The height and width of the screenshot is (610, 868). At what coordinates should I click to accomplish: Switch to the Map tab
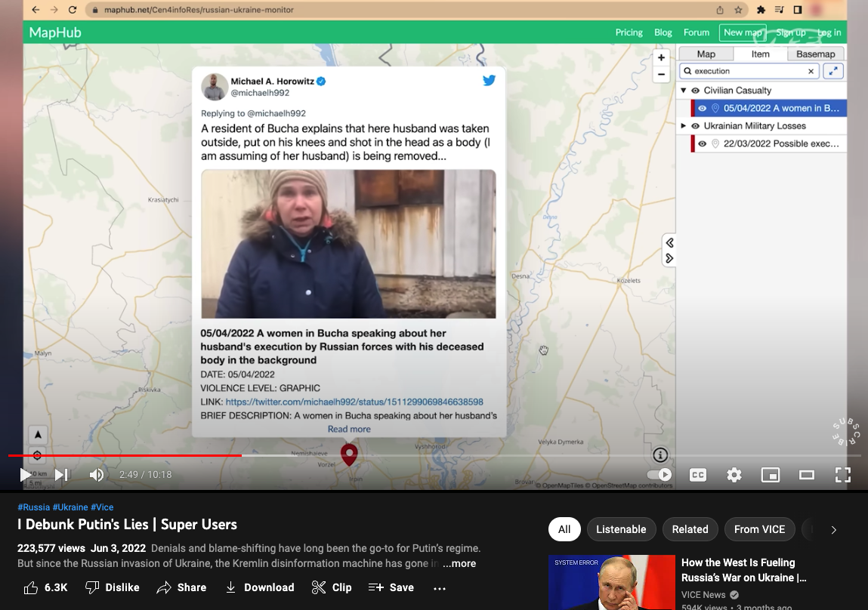(x=706, y=54)
